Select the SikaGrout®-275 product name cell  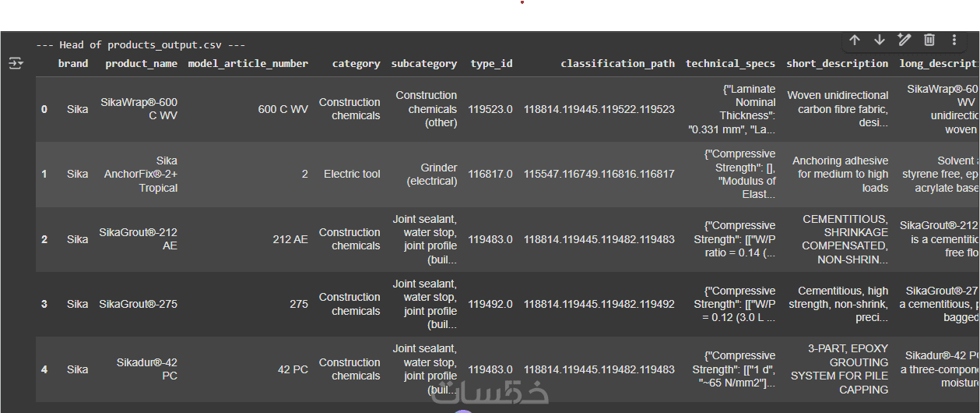(138, 304)
